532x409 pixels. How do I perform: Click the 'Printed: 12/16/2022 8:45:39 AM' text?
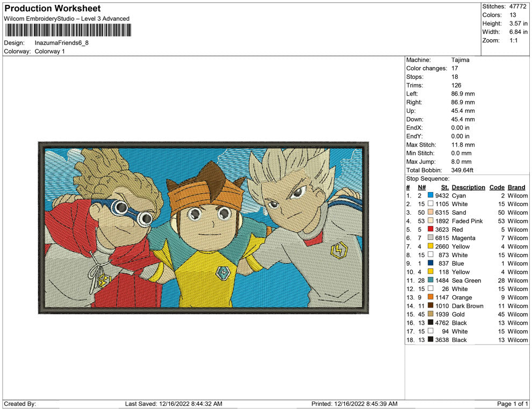click(x=354, y=404)
